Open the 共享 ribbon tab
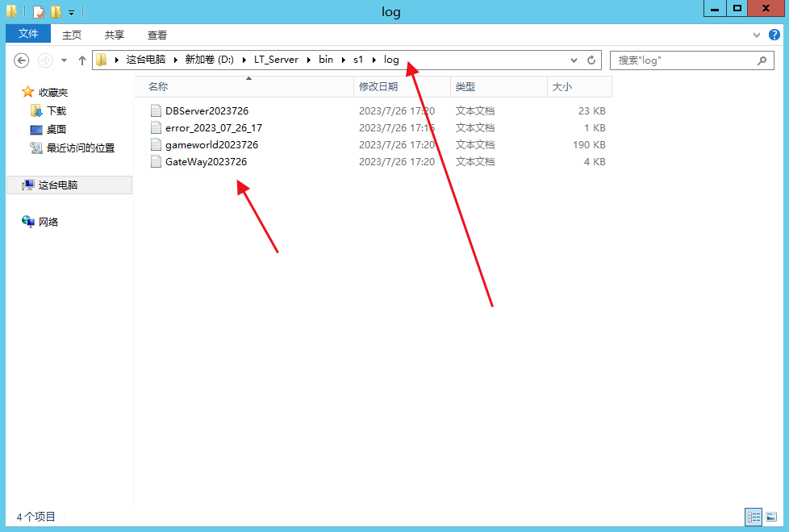Viewport: 789px width, 532px height. (x=115, y=35)
